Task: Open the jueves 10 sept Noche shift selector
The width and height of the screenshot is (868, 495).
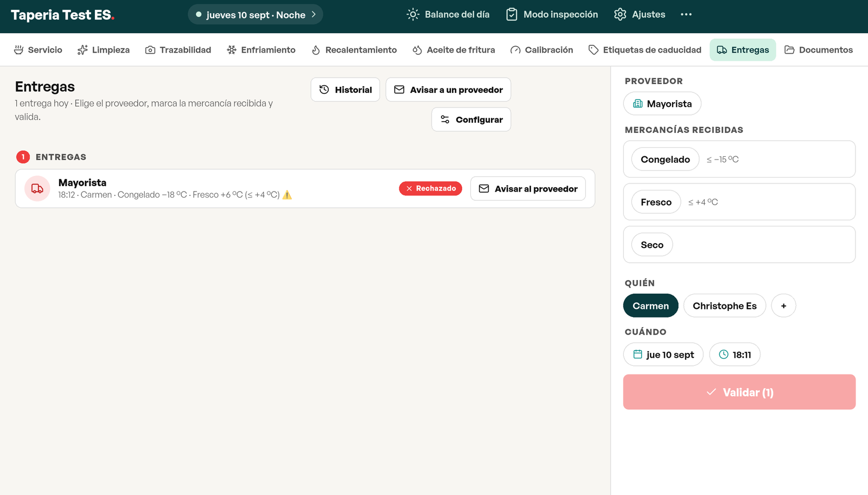Action: (256, 15)
